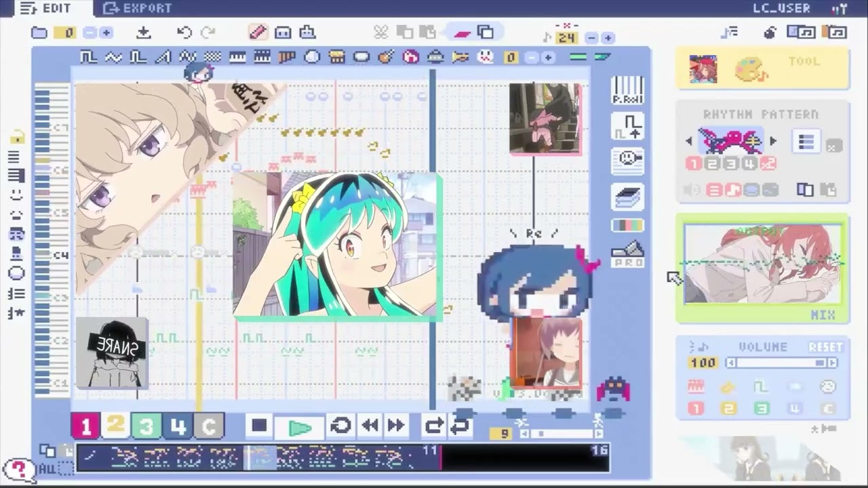Start playback with Play button

[300, 427]
